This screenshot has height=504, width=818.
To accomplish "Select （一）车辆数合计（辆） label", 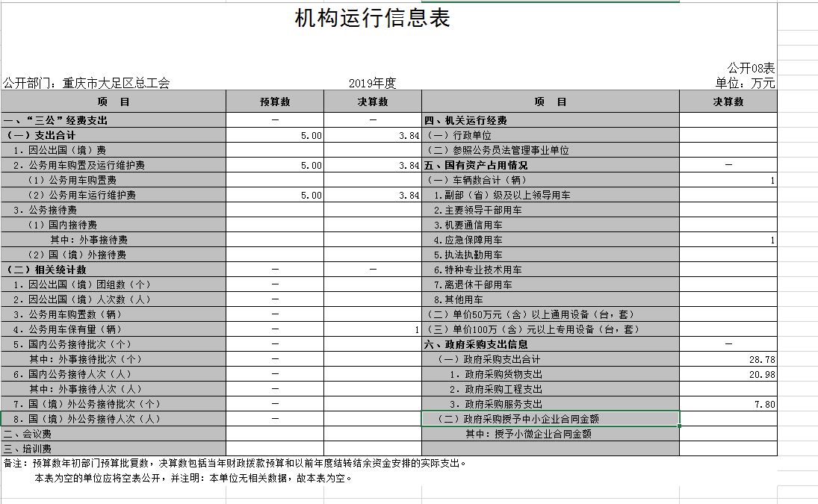I will tap(477, 181).
